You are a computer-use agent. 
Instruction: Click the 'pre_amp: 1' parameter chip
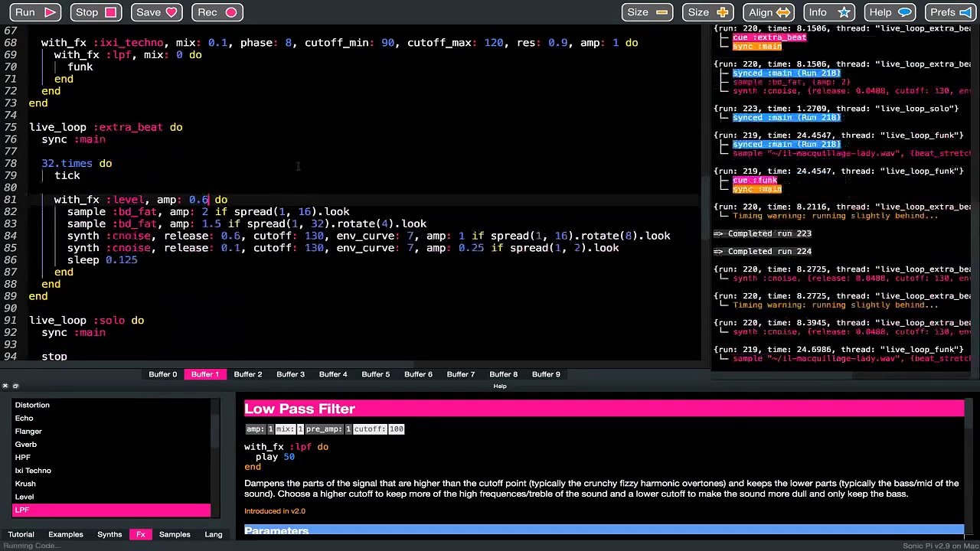click(x=328, y=429)
